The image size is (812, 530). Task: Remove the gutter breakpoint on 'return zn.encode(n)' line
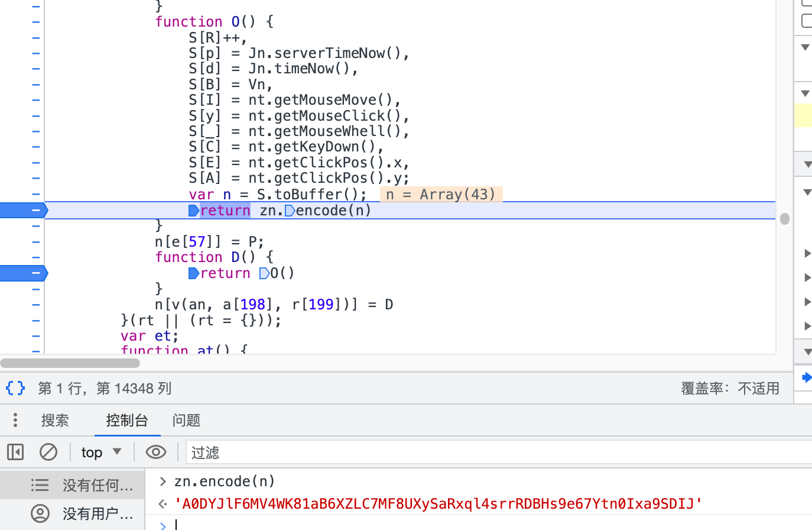click(24, 210)
